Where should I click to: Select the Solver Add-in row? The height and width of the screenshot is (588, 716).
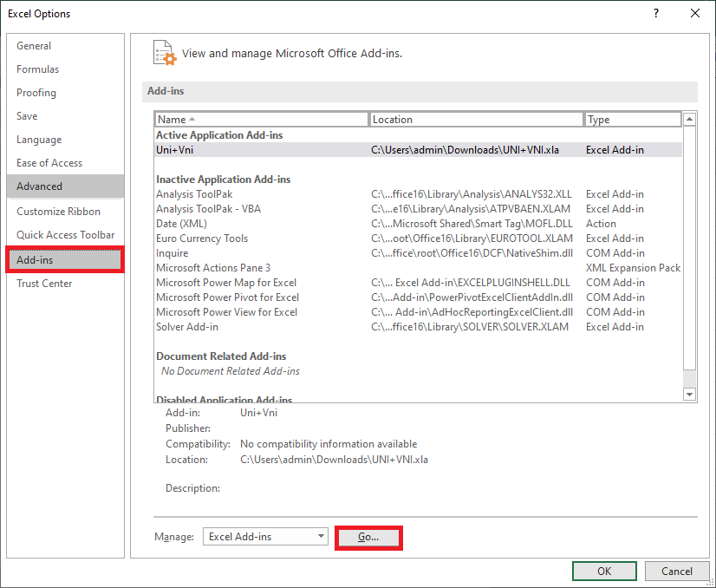[419, 327]
